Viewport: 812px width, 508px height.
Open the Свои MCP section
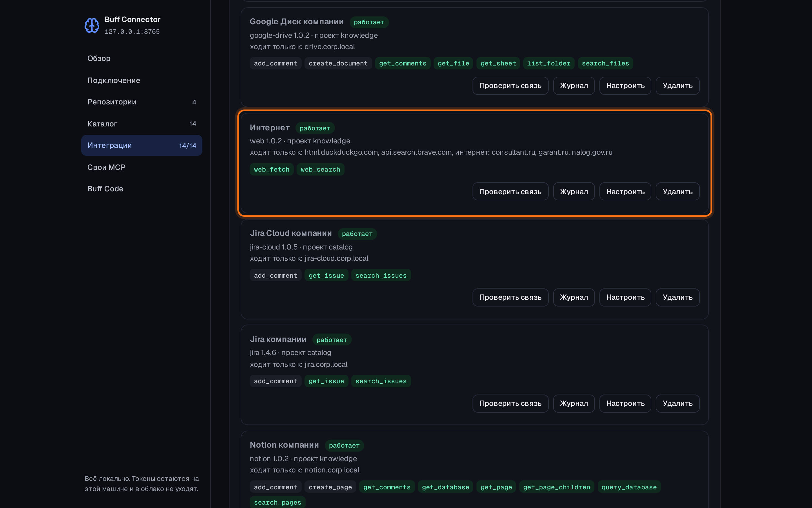pos(142,167)
